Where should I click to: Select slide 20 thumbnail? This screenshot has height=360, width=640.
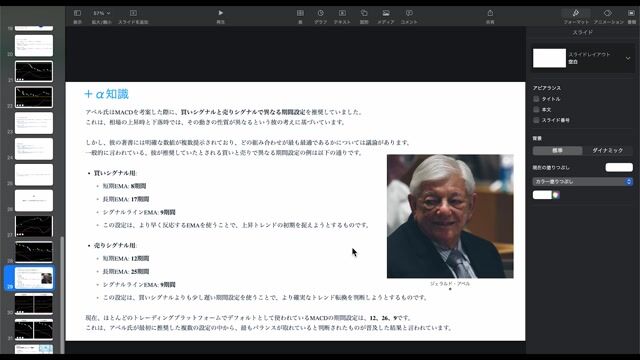coord(34,45)
